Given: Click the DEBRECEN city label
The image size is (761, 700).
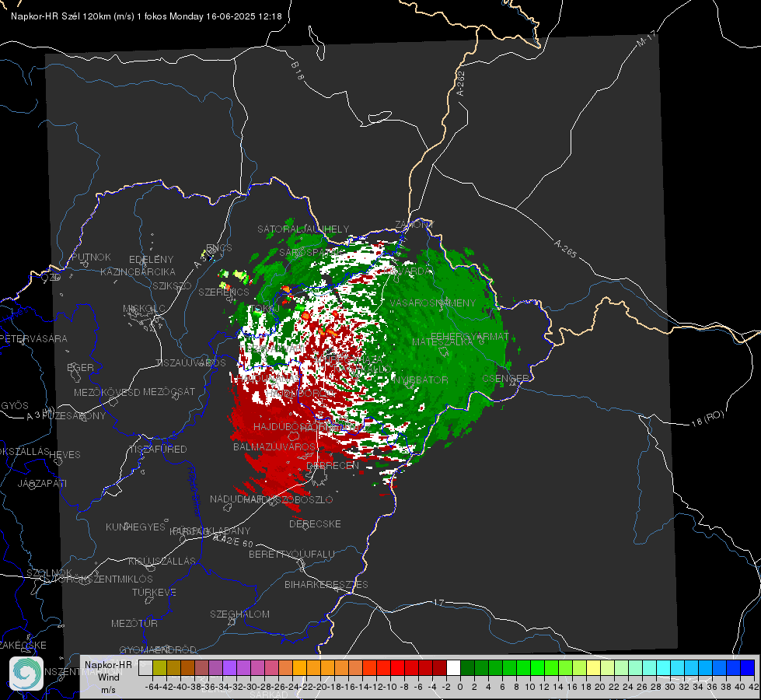Looking at the screenshot, I should pos(333,465).
